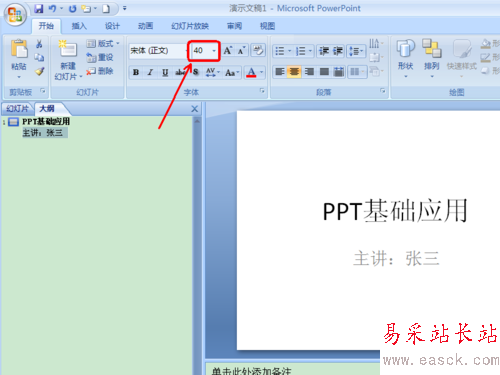Decrease font size with smaller A

point(241,51)
